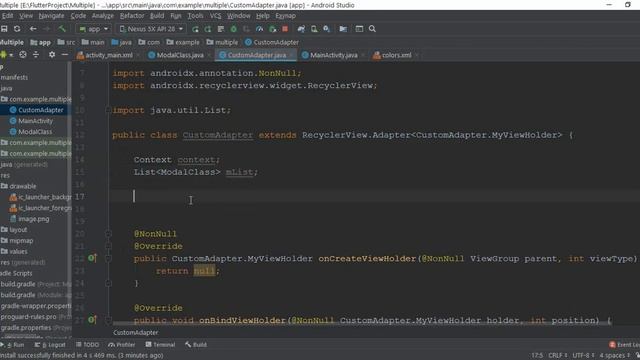Viewport: 640px width, 360px height.
Task: Open the app run configuration dropdown
Action: pyautogui.click(x=94, y=29)
